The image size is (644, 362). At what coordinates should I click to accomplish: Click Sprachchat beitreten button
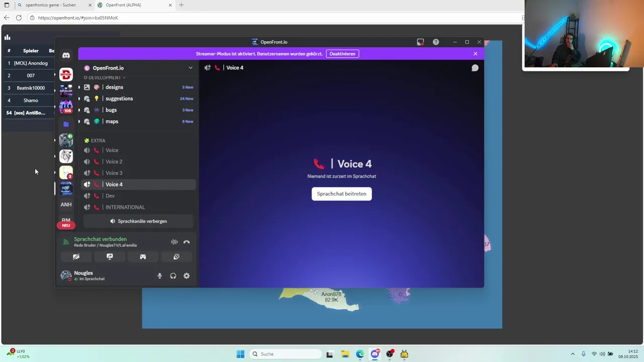click(342, 194)
